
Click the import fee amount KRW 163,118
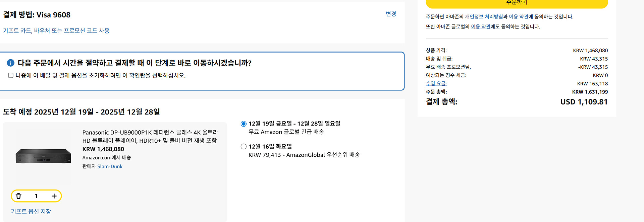592,83
